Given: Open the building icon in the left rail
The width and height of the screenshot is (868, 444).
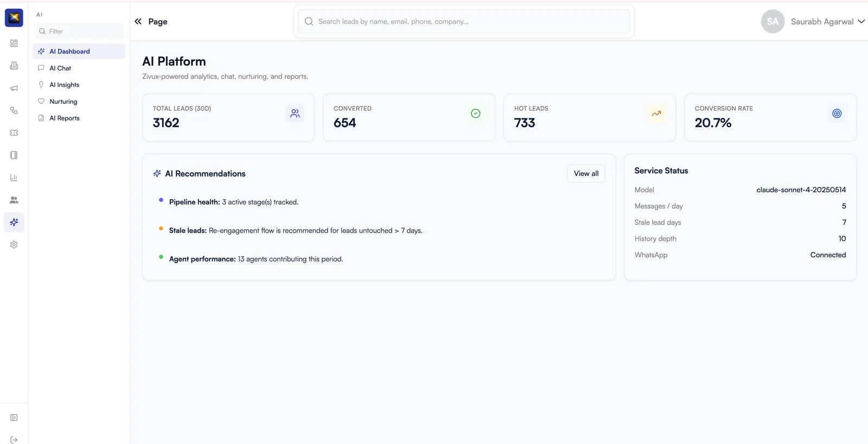Looking at the screenshot, I should coord(14,66).
